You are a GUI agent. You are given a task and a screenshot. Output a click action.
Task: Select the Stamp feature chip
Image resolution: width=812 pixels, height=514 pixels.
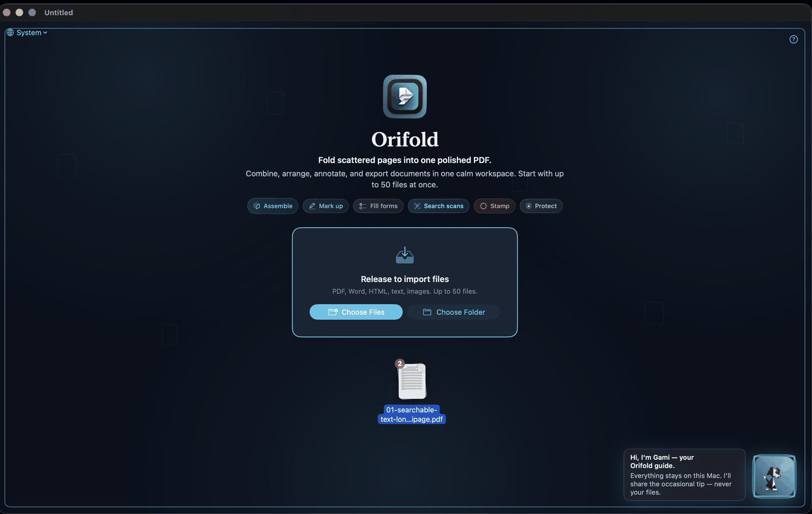point(495,206)
